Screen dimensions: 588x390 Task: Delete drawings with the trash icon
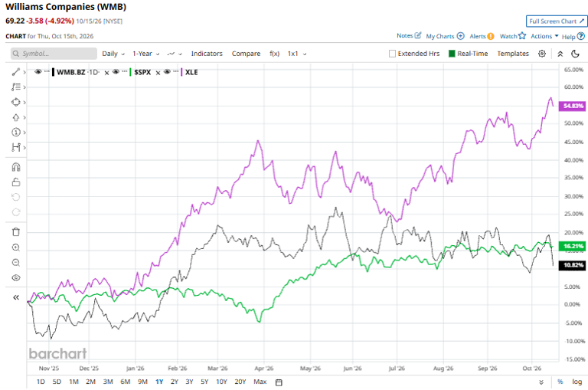(16, 232)
